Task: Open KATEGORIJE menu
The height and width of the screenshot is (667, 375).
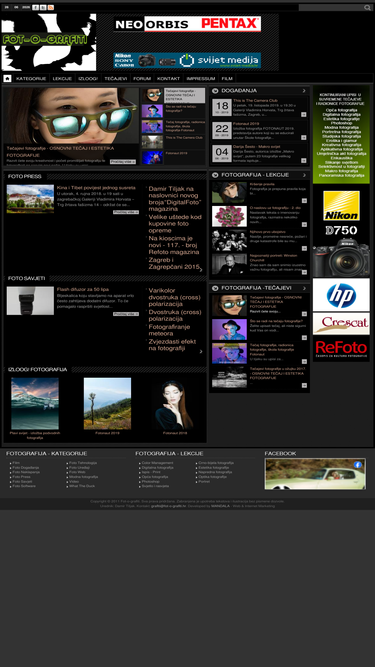Action: click(x=31, y=79)
